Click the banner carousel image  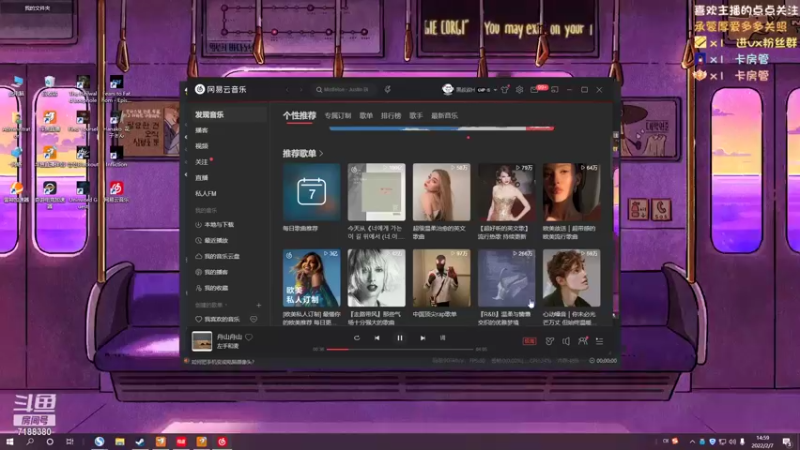pyautogui.click(x=441, y=128)
